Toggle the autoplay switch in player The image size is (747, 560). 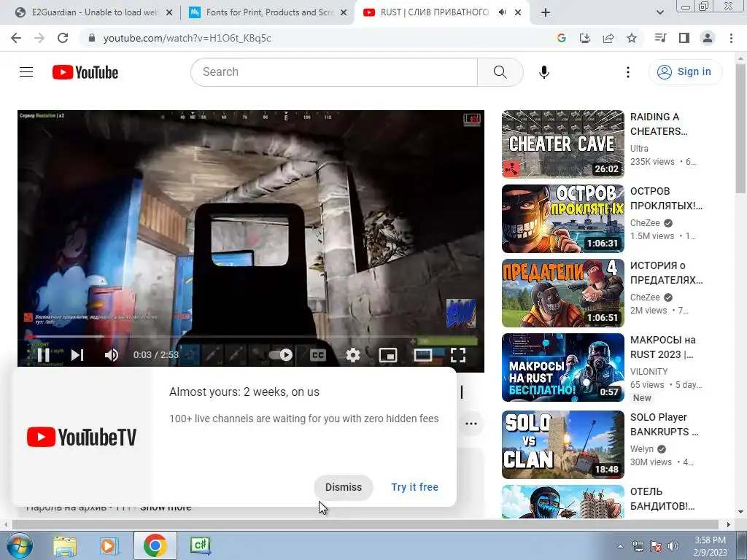[x=281, y=355]
